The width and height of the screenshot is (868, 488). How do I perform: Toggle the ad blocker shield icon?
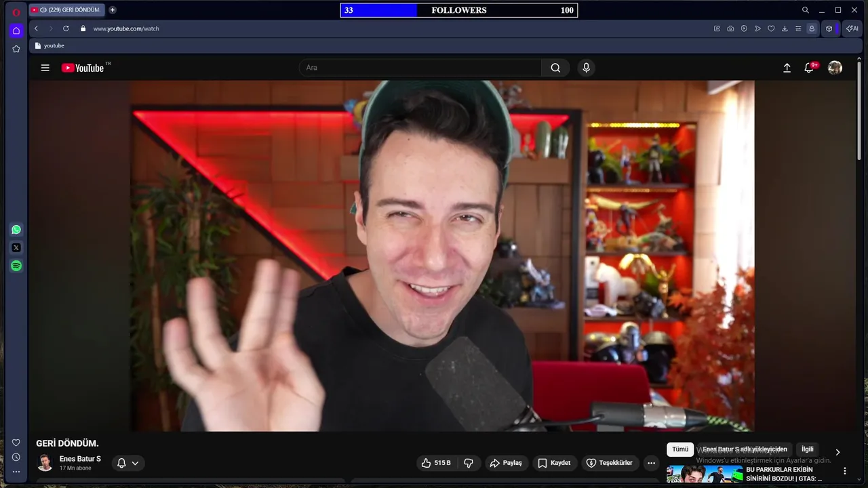pos(744,28)
